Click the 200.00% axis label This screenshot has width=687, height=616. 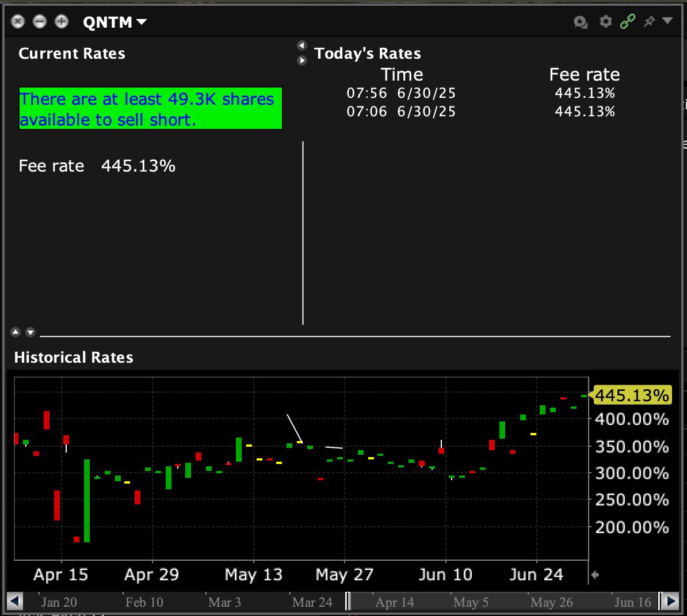(x=632, y=527)
